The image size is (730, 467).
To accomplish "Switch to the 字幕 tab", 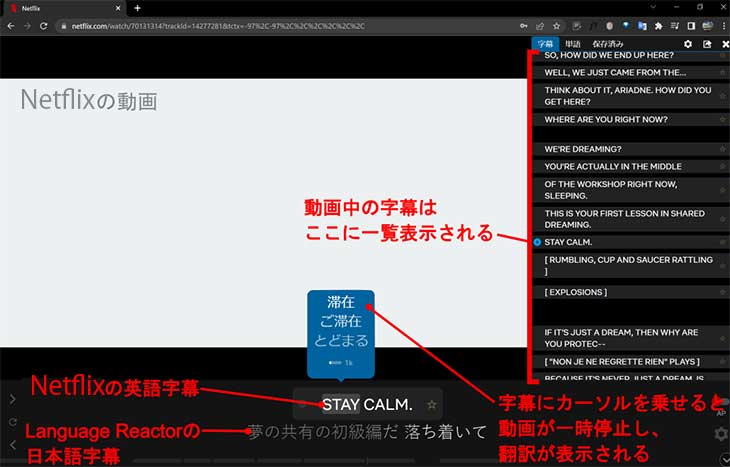I will click(545, 44).
